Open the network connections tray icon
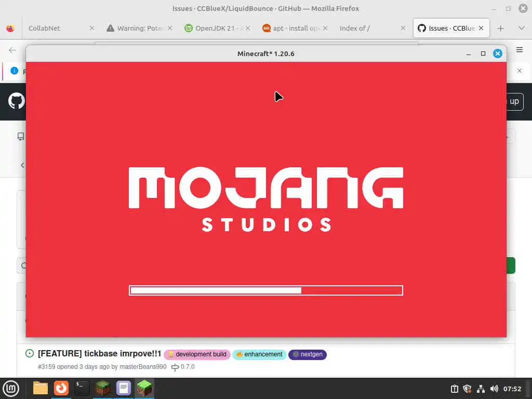 click(481, 389)
